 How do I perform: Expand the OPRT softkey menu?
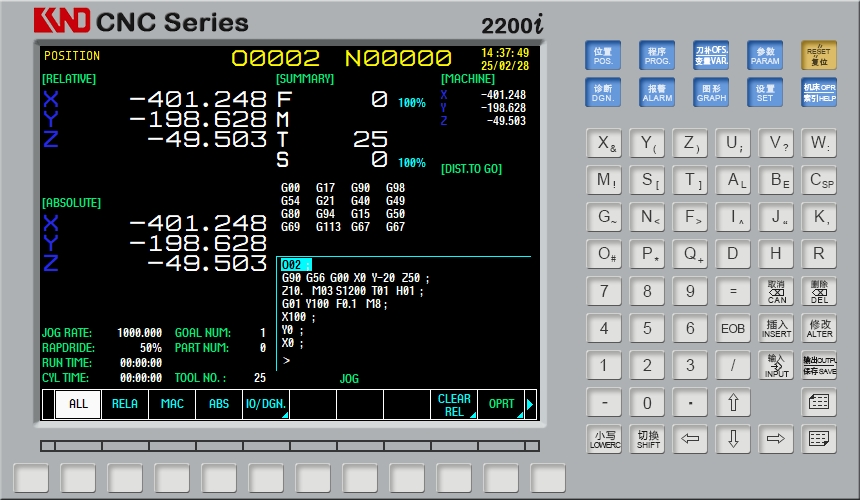[501, 404]
